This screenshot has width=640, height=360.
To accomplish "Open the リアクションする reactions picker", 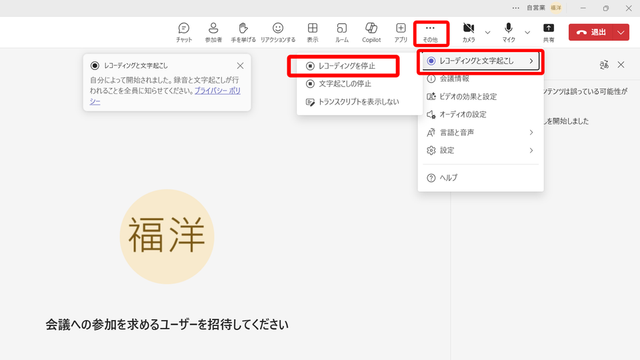I will tap(278, 32).
